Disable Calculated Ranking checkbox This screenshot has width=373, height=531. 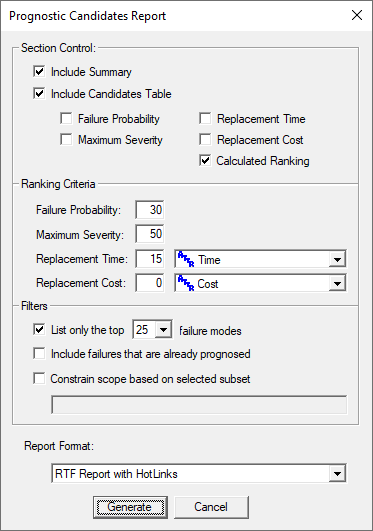205,161
